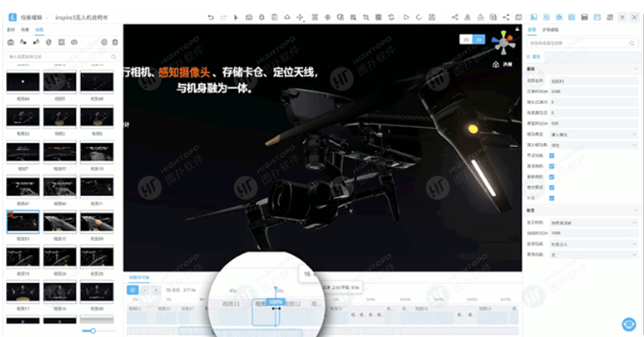Screen dimensions: 644x337
Task: Click the share icon left of the user icon
Action: click(x=455, y=17)
